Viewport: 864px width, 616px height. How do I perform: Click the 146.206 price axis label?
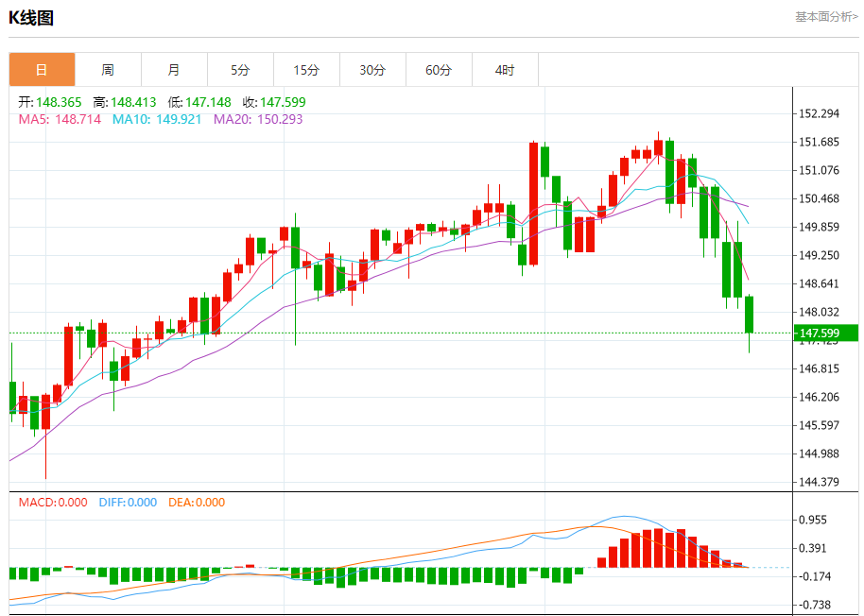click(x=819, y=398)
